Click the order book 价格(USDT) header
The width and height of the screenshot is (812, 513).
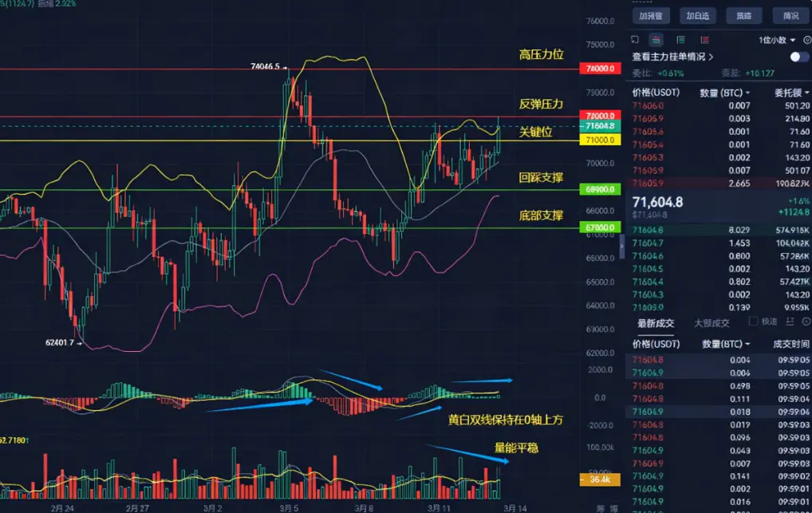(656, 93)
